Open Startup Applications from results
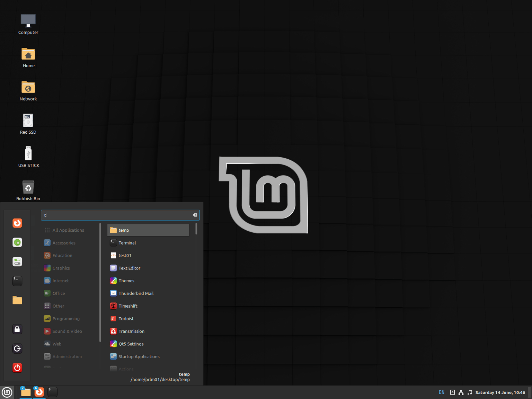532x399 pixels. [x=148, y=357]
